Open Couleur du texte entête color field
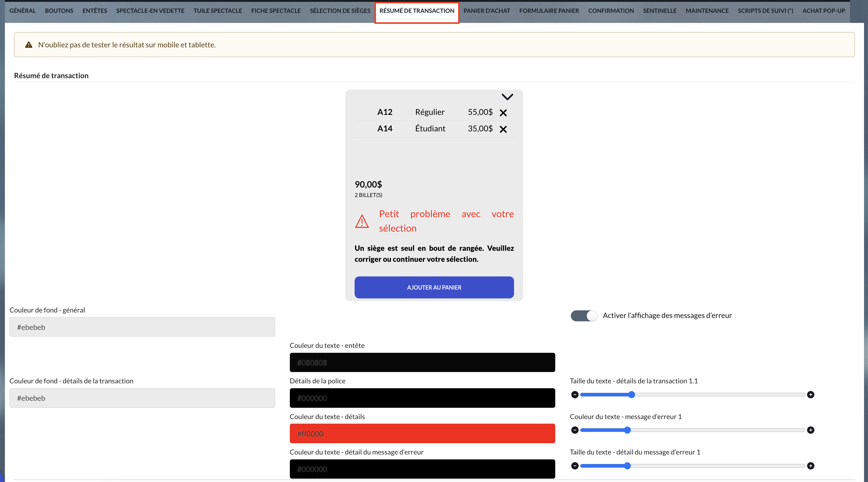 pos(422,363)
